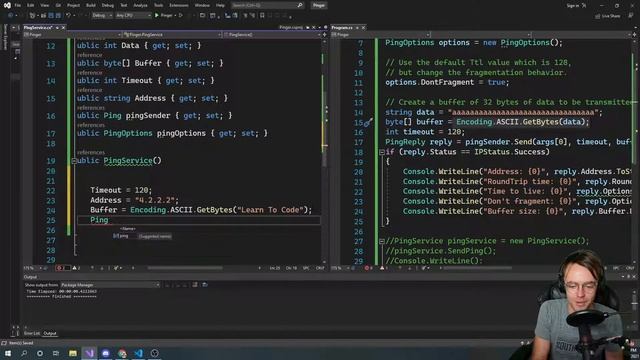This screenshot has height=360, width=640.
Task: Click the Navigate Backward toolbar icon
Action: pos(11,16)
